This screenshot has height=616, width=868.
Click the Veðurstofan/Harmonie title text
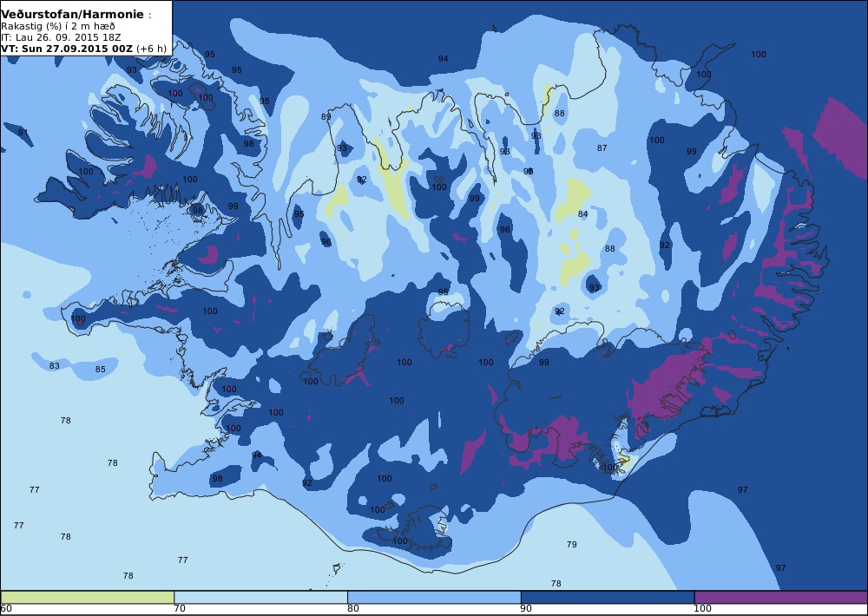click(73, 15)
